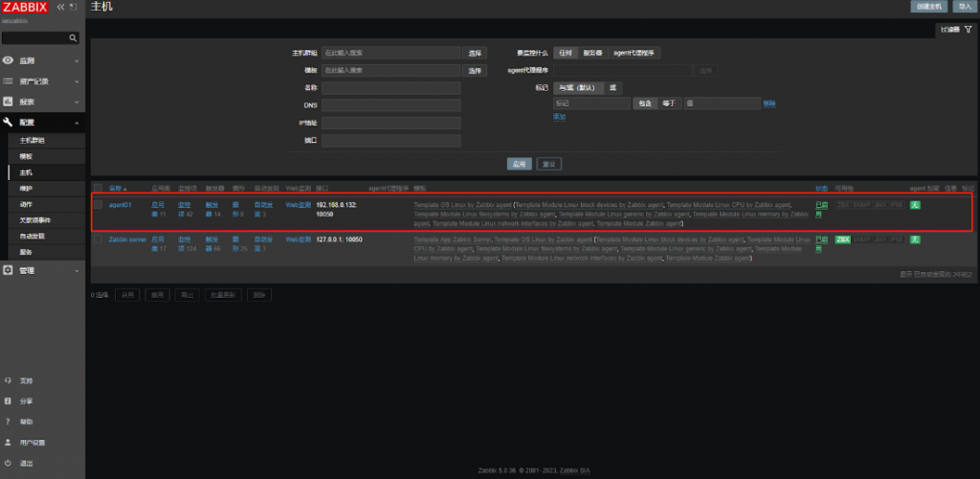Click the ZABBIX logo
The width and height of the screenshot is (980, 479).
26,8
